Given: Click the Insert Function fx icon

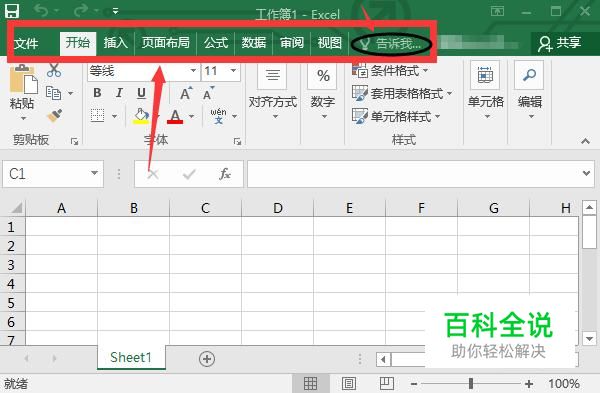Looking at the screenshot, I should (x=225, y=174).
